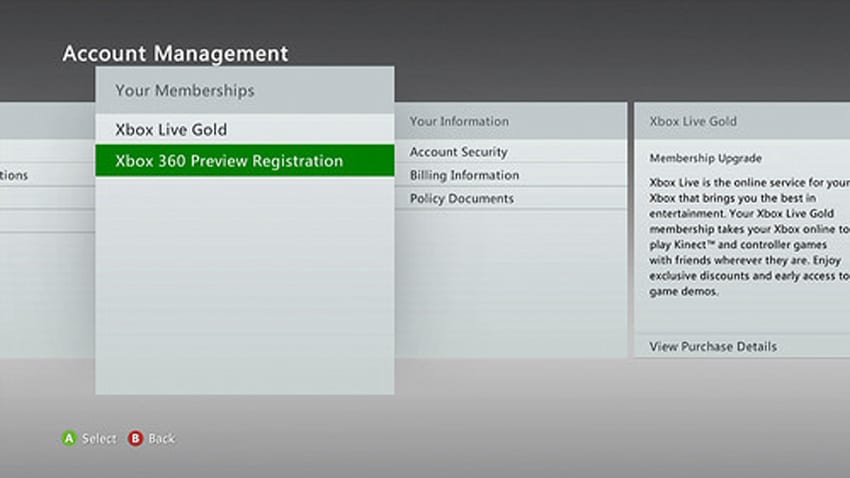Choose View Purchase Details
The height and width of the screenshot is (478, 850).
point(712,346)
